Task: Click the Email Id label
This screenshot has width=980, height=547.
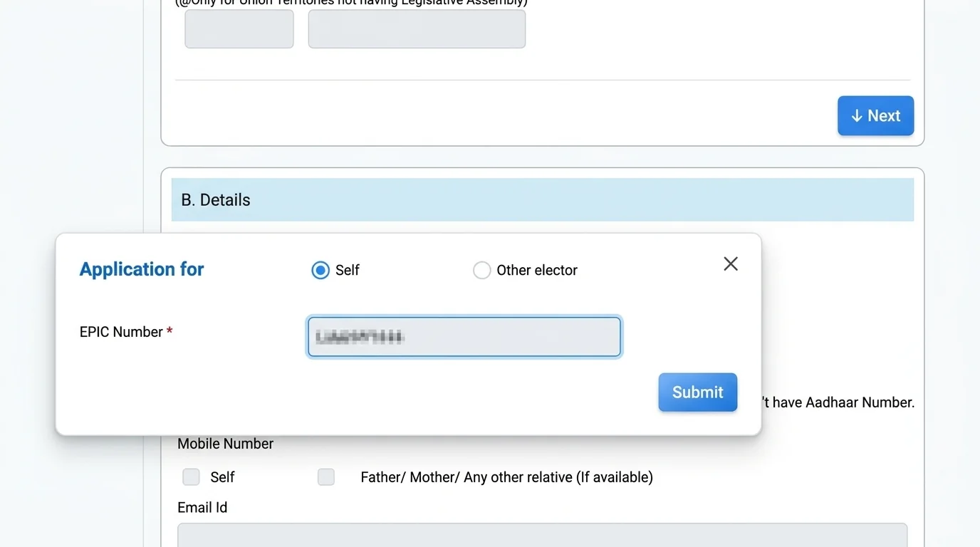Action: click(x=202, y=508)
